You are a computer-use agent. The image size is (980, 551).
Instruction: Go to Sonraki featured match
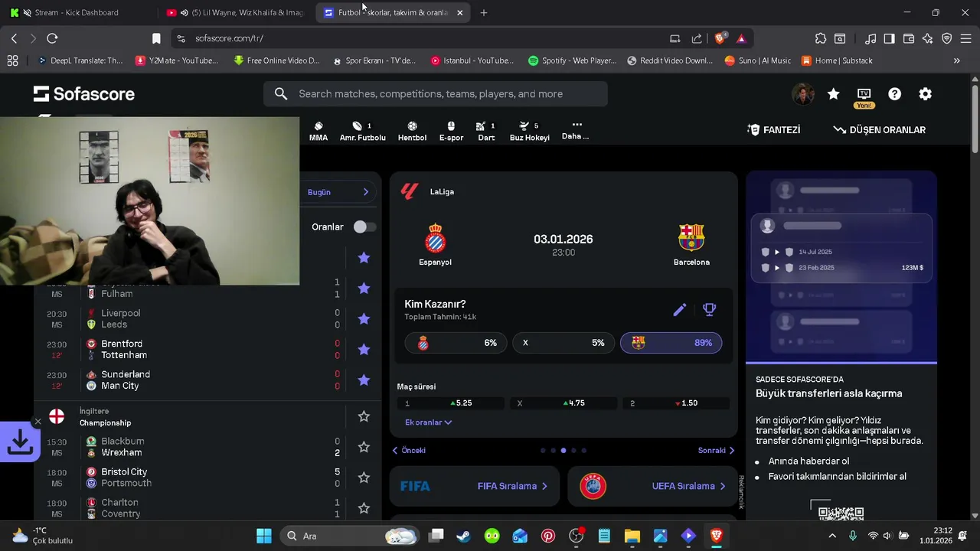click(x=716, y=451)
